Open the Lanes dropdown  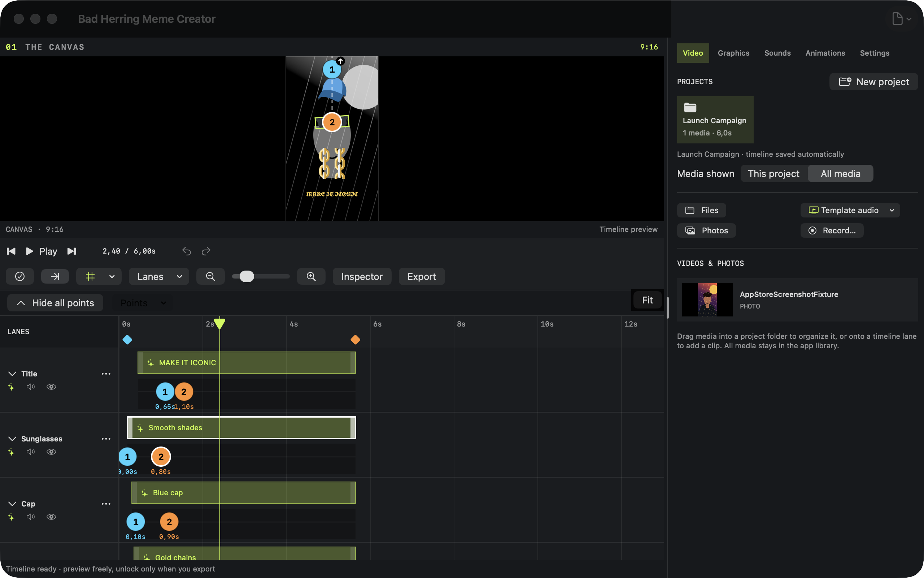[x=159, y=276]
